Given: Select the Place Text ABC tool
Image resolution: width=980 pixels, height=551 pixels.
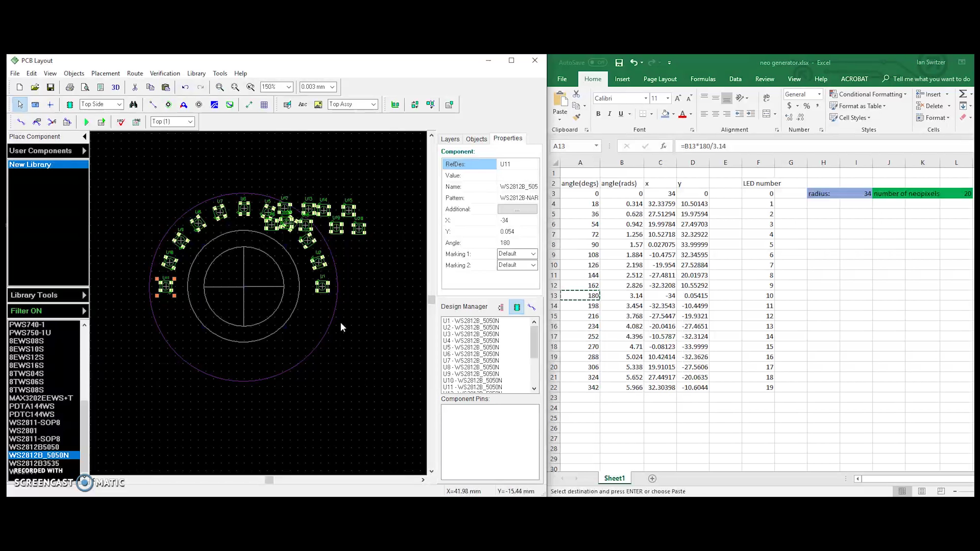Looking at the screenshot, I should point(303,105).
